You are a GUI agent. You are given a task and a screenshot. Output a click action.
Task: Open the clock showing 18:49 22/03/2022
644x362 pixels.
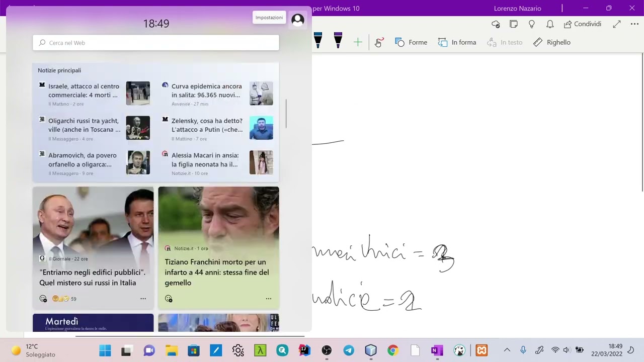[x=607, y=350]
